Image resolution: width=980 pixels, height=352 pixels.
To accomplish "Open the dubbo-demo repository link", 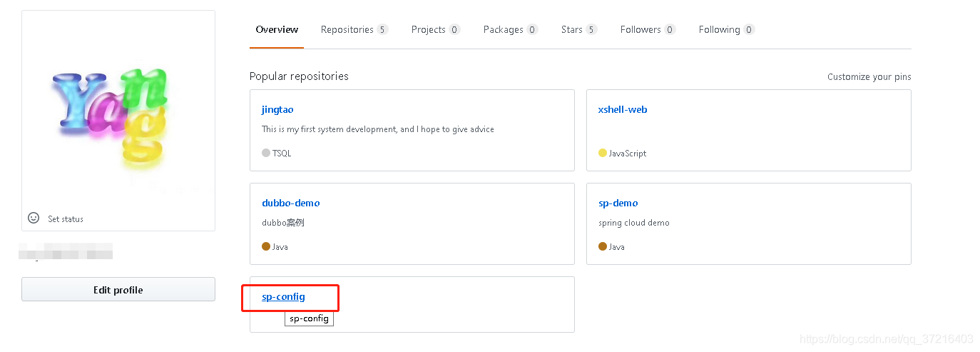I will point(291,203).
